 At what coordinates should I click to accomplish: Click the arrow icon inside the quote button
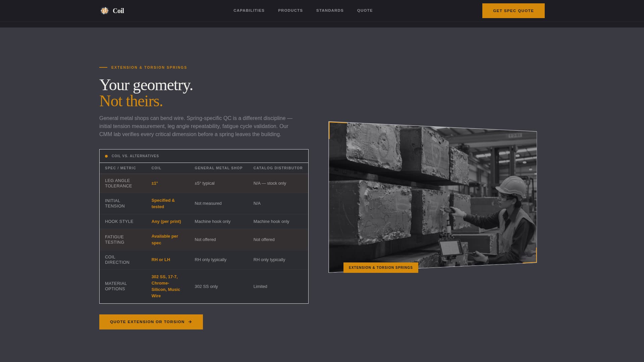[x=190, y=322]
